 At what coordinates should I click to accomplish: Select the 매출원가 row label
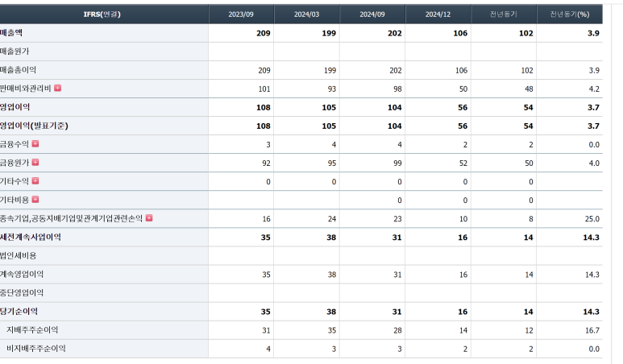click(x=15, y=52)
